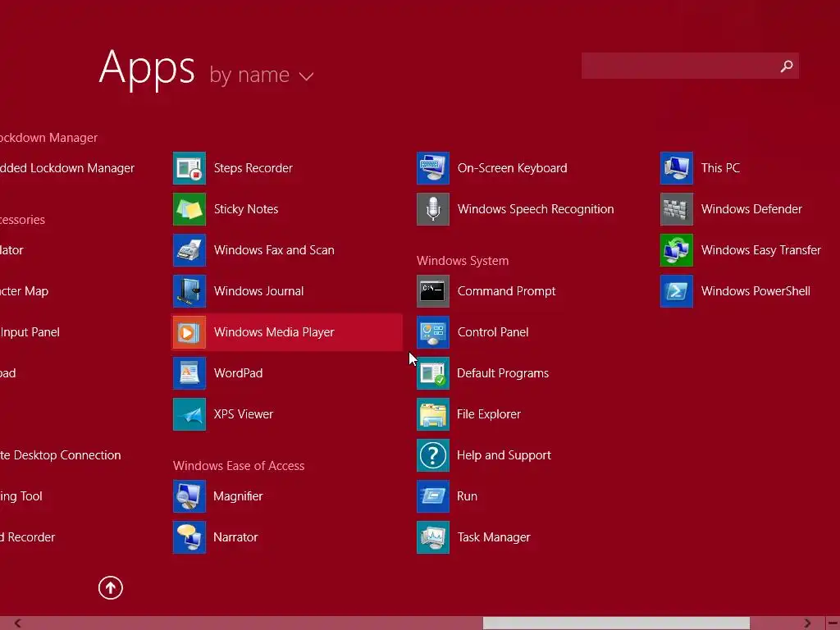
Task: Open Command Prompt icon
Action: (433, 291)
